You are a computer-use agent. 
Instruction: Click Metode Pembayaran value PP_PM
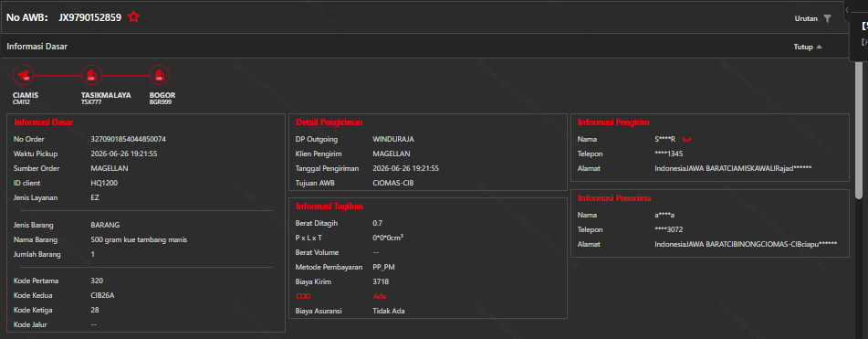383,267
